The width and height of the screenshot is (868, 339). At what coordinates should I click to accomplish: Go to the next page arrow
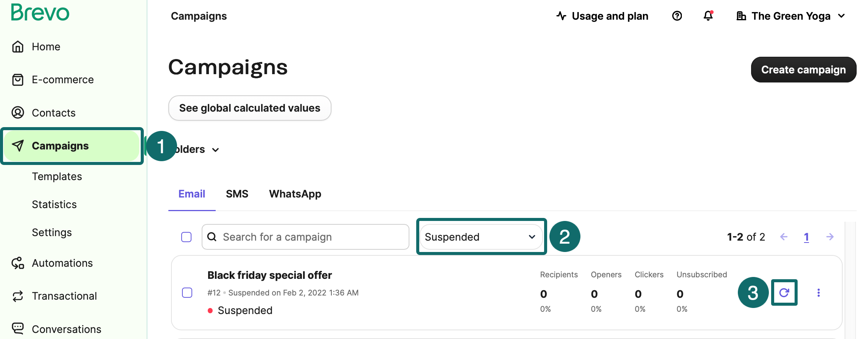pos(830,237)
